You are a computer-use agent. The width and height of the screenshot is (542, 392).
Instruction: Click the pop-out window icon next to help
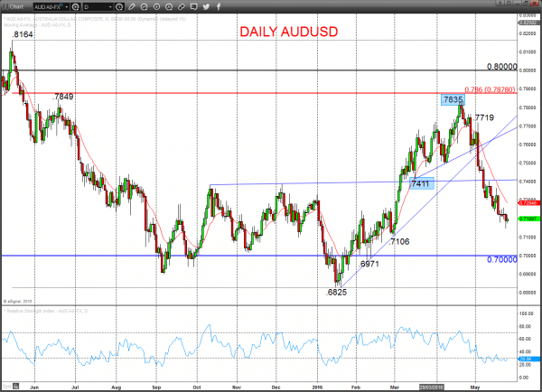pyautogui.click(x=509, y=3)
